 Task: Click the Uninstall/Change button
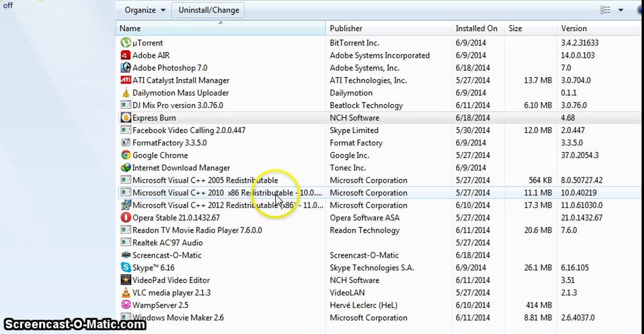tap(209, 10)
